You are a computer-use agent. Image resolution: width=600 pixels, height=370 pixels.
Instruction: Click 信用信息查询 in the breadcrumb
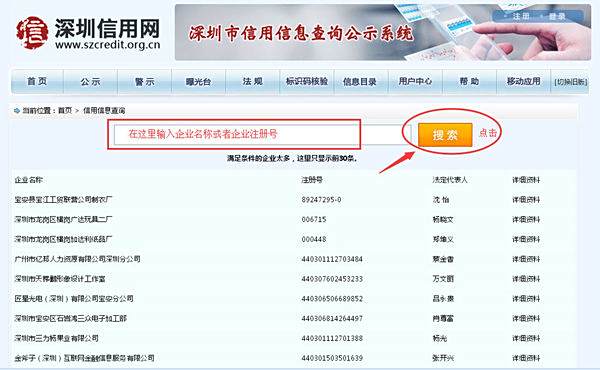[x=104, y=111]
